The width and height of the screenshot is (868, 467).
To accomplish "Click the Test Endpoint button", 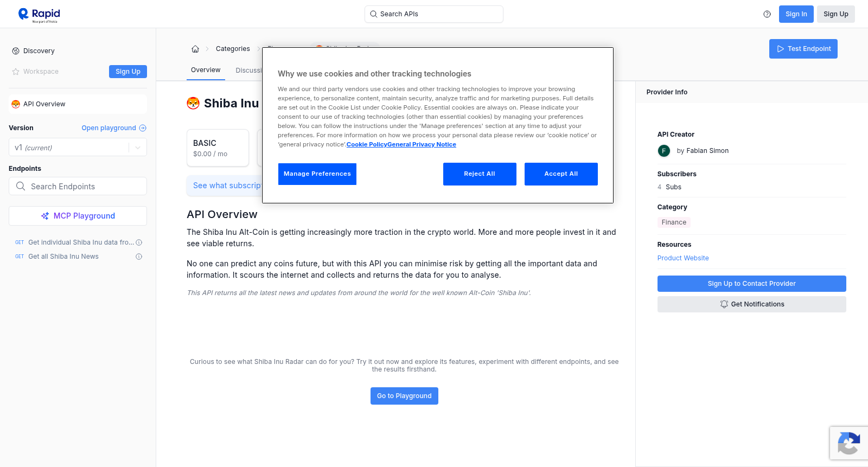I will (803, 49).
